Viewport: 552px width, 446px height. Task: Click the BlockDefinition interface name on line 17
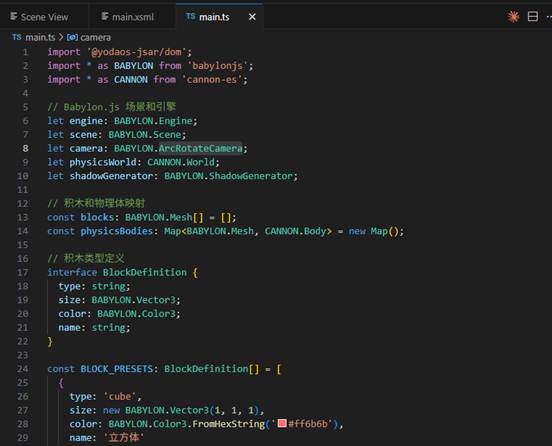pos(145,272)
